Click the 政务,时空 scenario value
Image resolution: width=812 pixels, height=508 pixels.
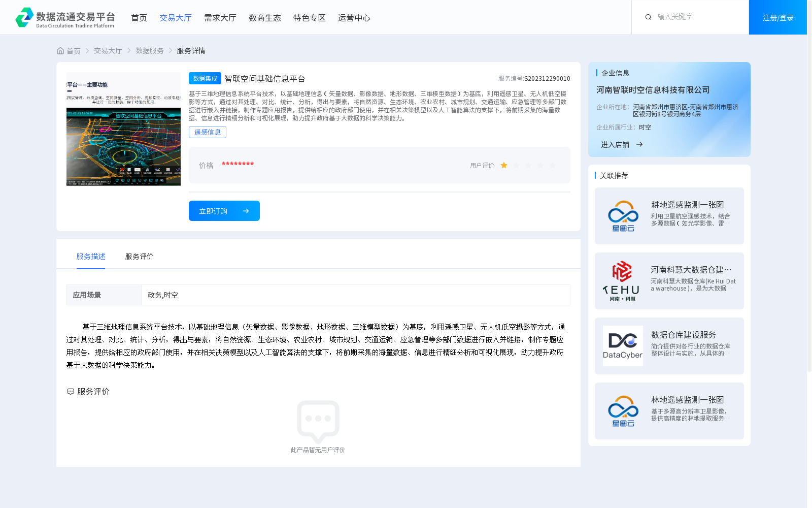(x=163, y=295)
